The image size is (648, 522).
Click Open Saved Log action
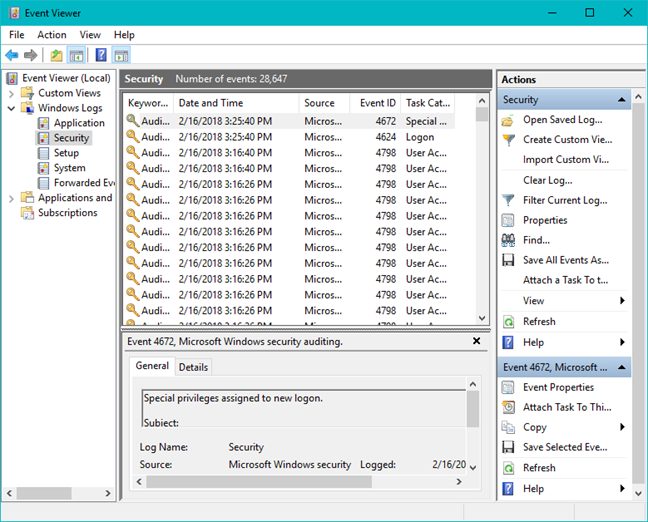point(562,120)
